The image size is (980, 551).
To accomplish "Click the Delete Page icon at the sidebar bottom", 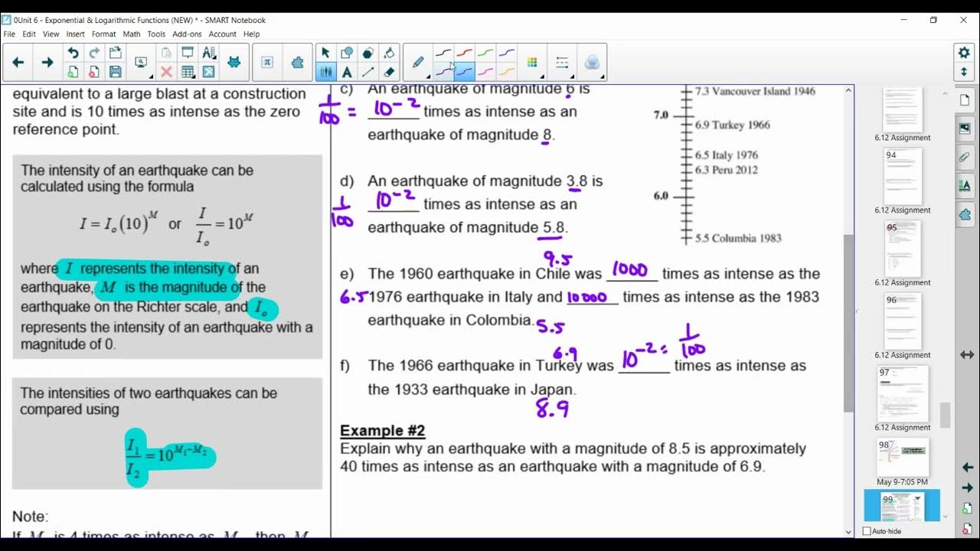I will click(967, 528).
